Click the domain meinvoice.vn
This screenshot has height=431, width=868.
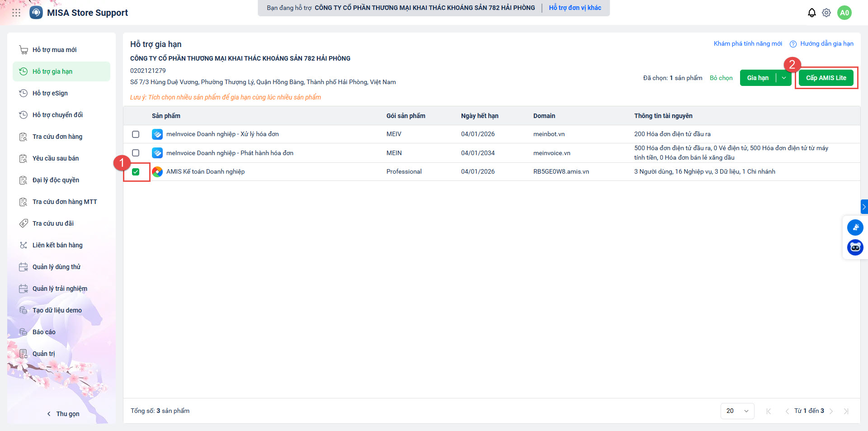tap(552, 153)
